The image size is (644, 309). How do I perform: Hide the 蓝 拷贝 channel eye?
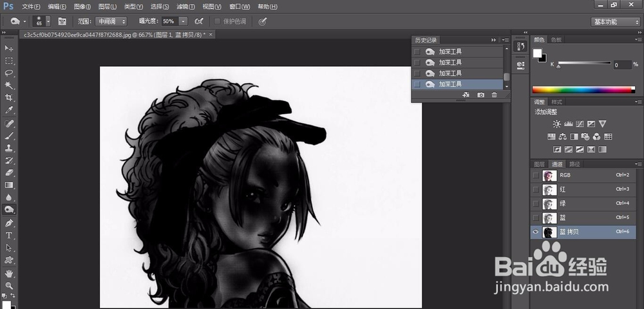point(536,232)
